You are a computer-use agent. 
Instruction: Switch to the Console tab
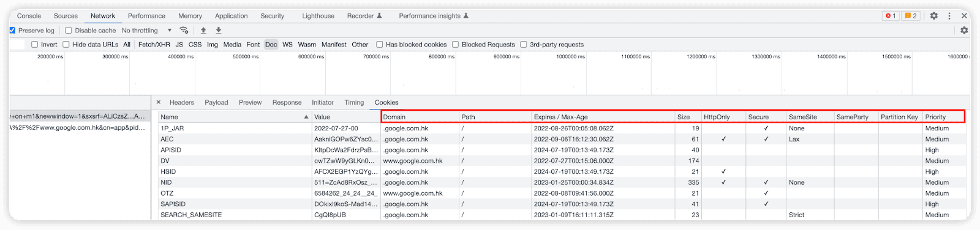click(x=29, y=16)
